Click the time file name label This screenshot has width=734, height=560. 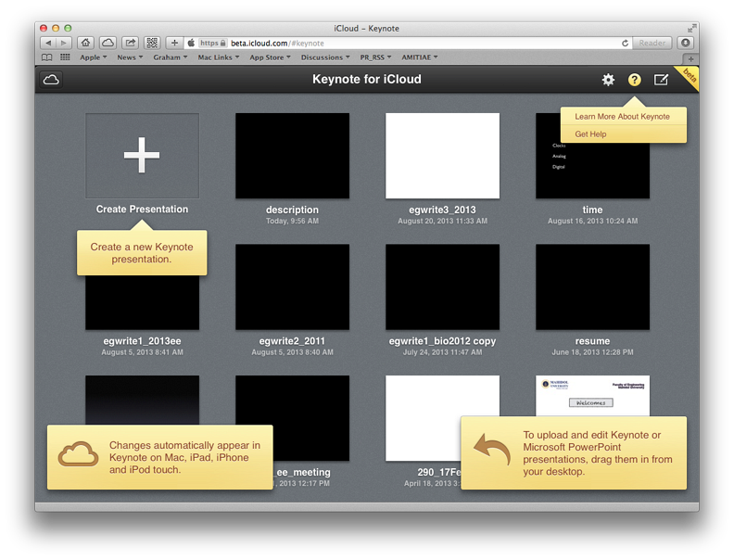click(592, 210)
